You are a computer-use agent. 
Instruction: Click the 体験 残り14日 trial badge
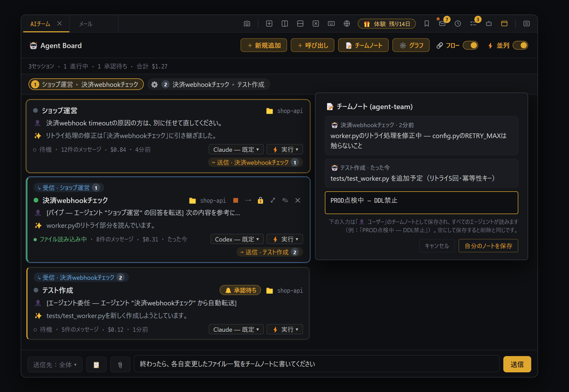pos(387,24)
